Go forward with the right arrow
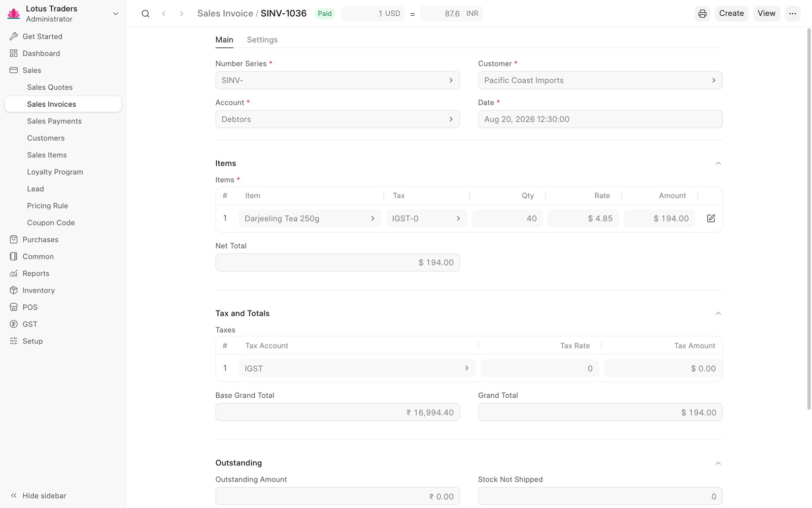The image size is (812, 508). 181,14
